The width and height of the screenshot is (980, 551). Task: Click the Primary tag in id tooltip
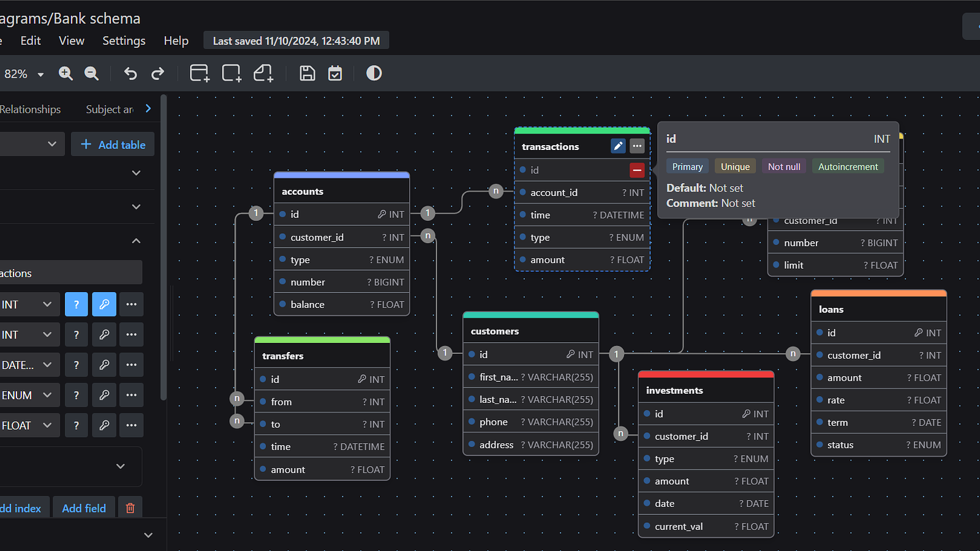687,167
